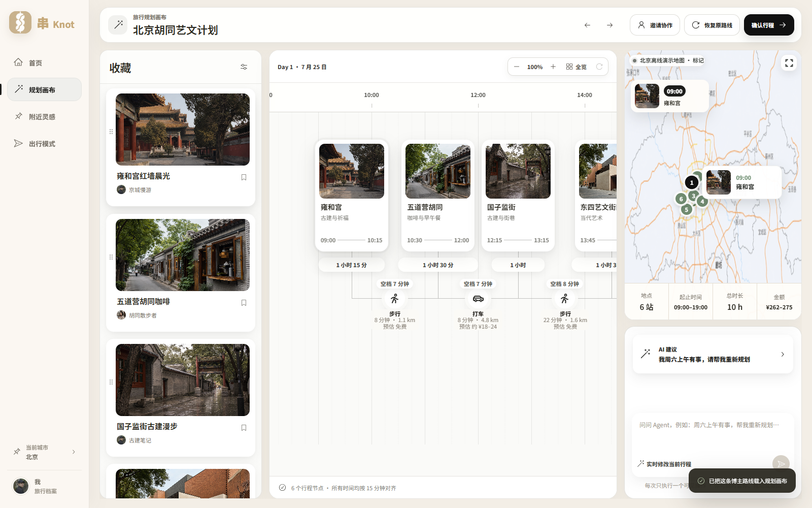This screenshot has height=508, width=812.
Task: Open 附近灵感 nearby inspiration
Action: pyautogui.click(x=44, y=116)
